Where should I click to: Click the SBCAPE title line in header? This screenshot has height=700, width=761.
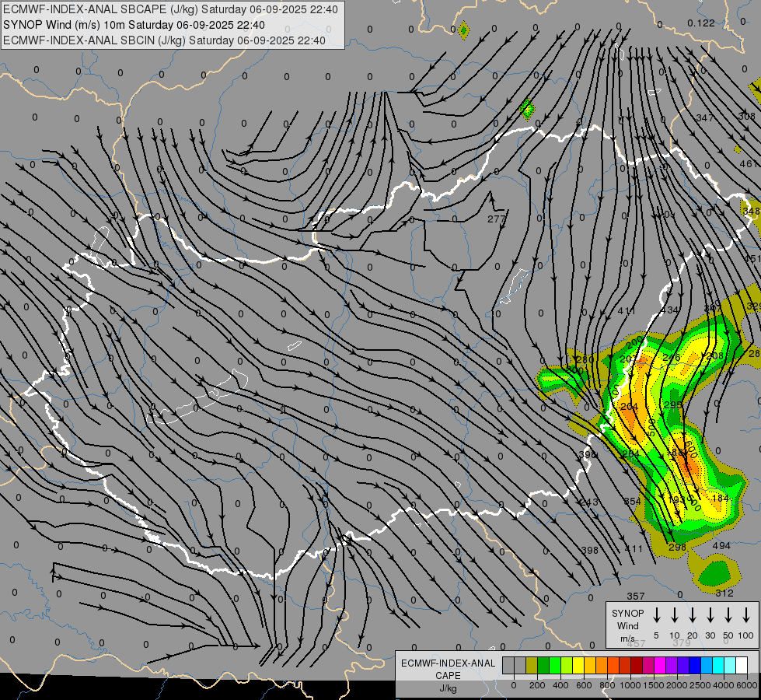pyautogui.click(x=170, y=9)
